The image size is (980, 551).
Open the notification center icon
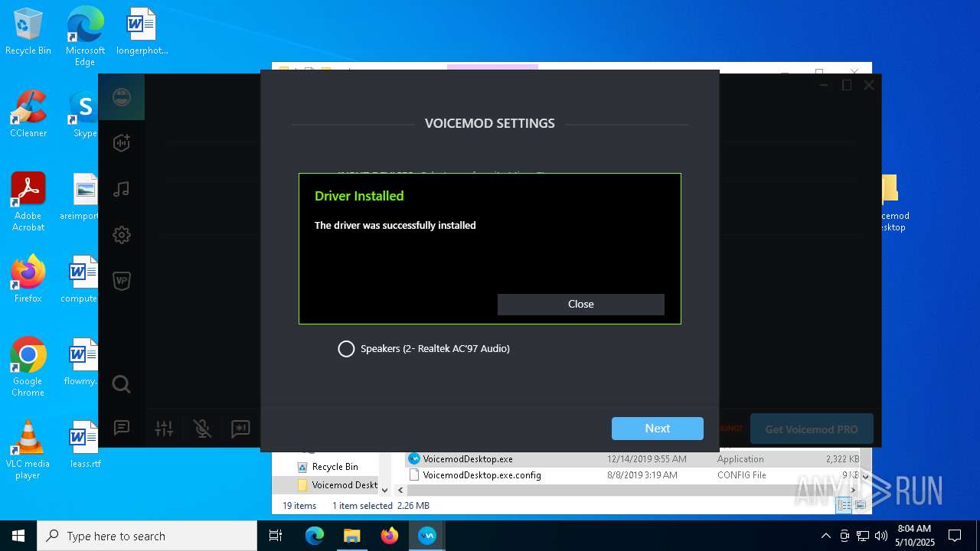click(x=955, y=536)
